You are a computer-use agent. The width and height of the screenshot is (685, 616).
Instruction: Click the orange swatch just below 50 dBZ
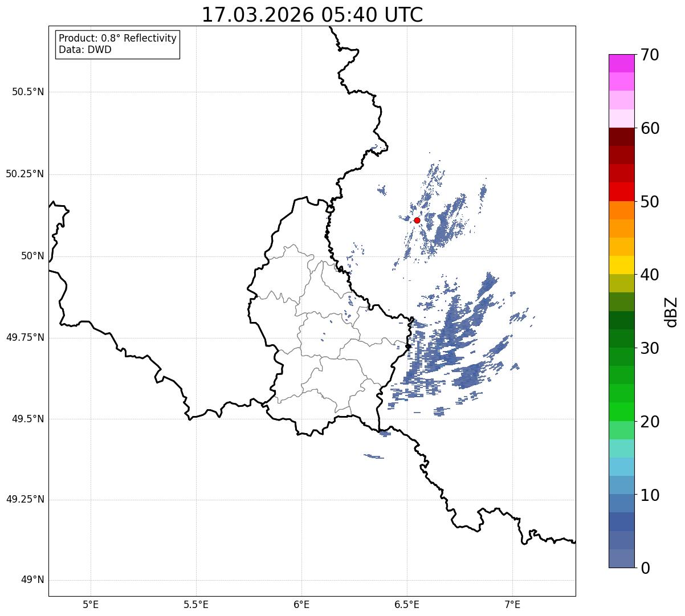pos(621,210)
